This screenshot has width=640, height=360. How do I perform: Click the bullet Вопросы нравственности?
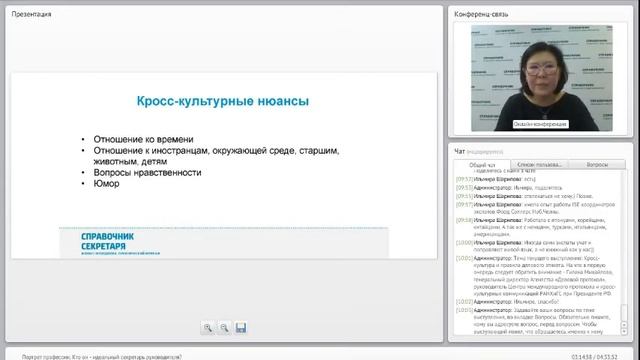tap(147, 172)
